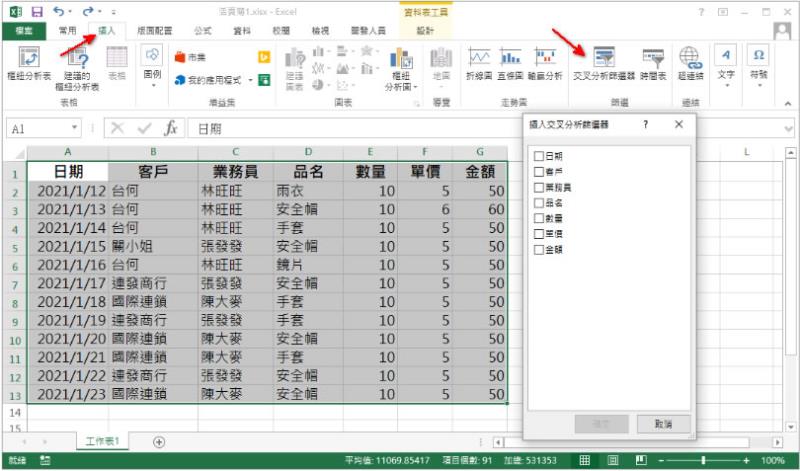Open Recommended PivotTables (建議的樞紐分析表)
The height and width of the screenshot is (471, 800).
click(77, 68)
